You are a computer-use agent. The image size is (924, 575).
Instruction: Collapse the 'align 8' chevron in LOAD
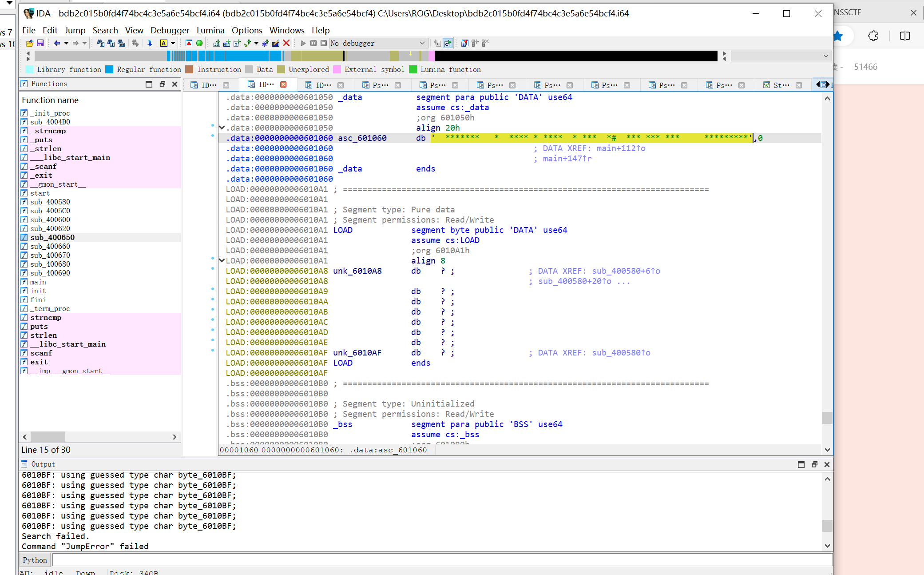tap(222, 260)
